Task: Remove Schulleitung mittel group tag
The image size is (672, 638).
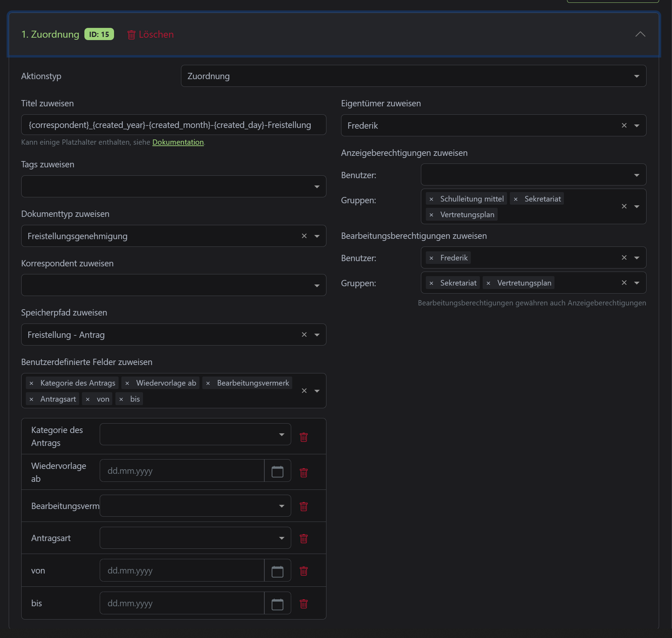Action: click(x=431, y=199)
